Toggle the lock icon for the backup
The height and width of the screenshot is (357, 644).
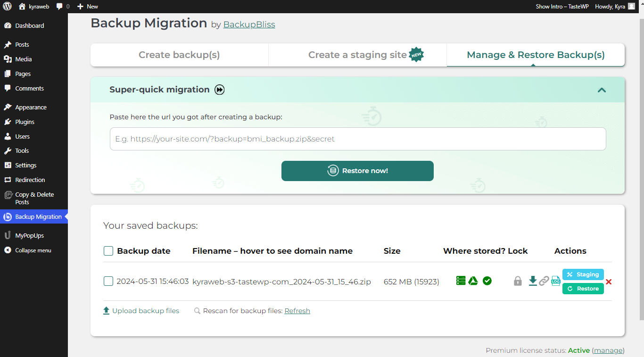[518, 281]
